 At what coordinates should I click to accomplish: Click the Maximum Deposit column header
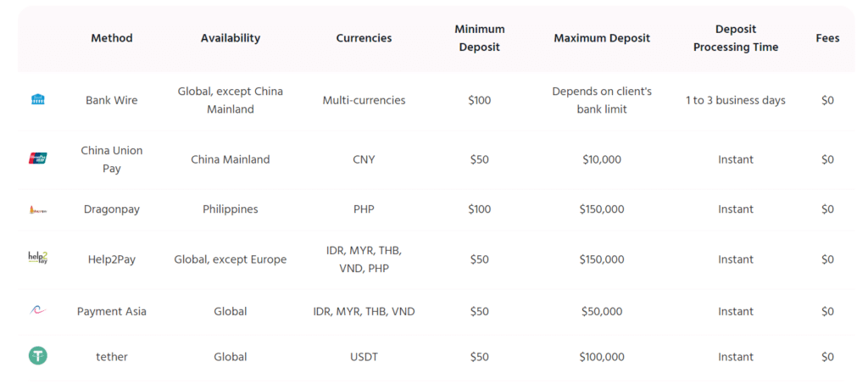coord(602,38)
